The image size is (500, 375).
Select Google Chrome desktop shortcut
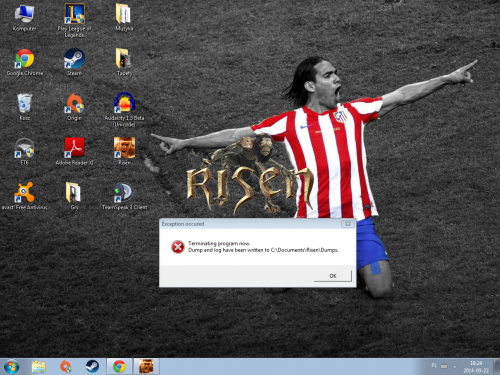pos(25,62)
